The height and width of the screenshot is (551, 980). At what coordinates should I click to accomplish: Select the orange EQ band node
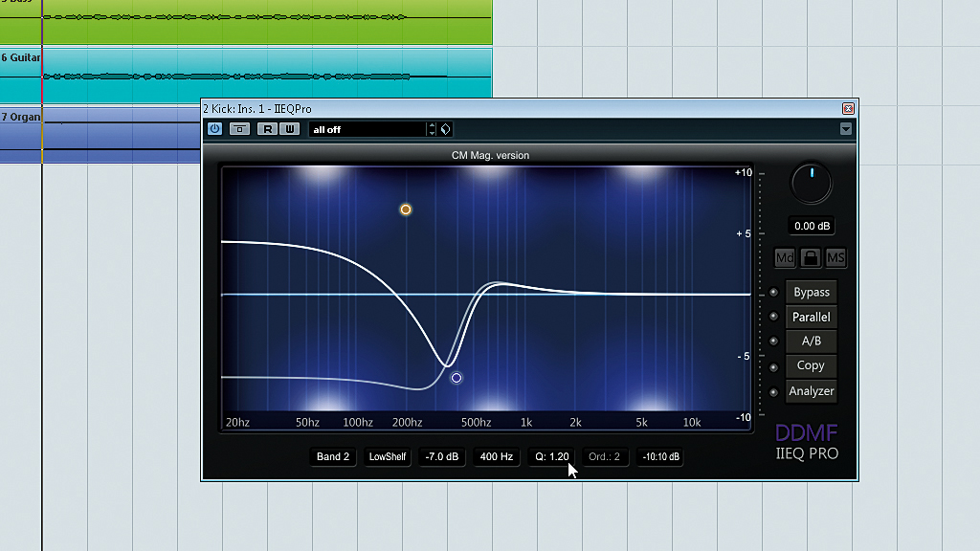pyautogui.click(x=406, y=209)
